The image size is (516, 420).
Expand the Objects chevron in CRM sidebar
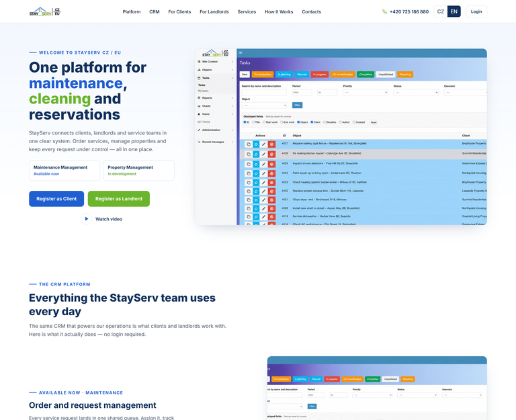click(x=232, y=70)
